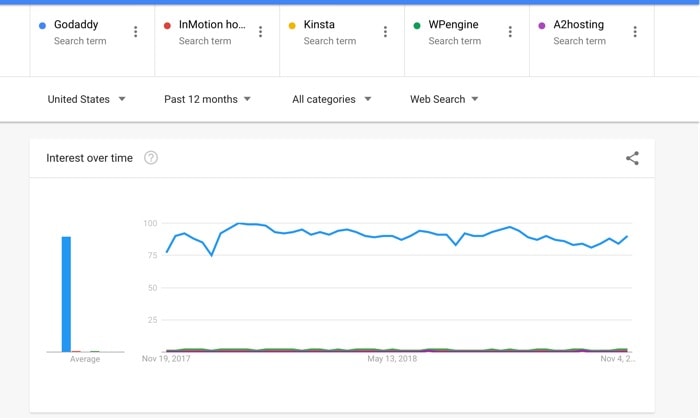
Task: Click the May 13, 2018 axis label
Action: [392, 358]
